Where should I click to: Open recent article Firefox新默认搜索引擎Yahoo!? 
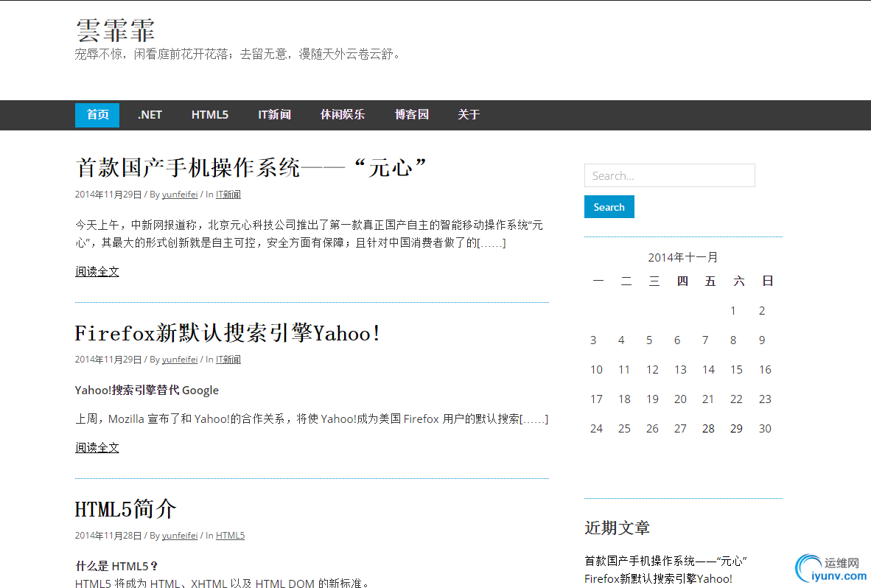pos(658,578)
